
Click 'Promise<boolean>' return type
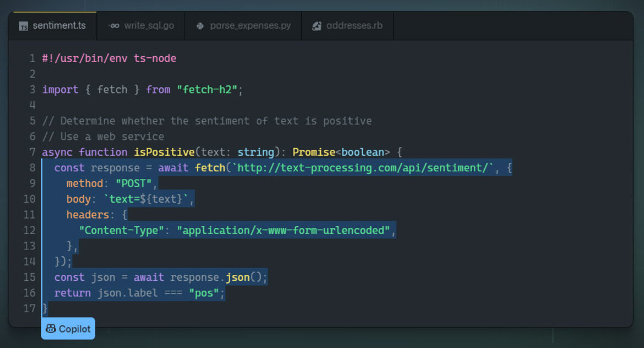[x=342, y=152]
